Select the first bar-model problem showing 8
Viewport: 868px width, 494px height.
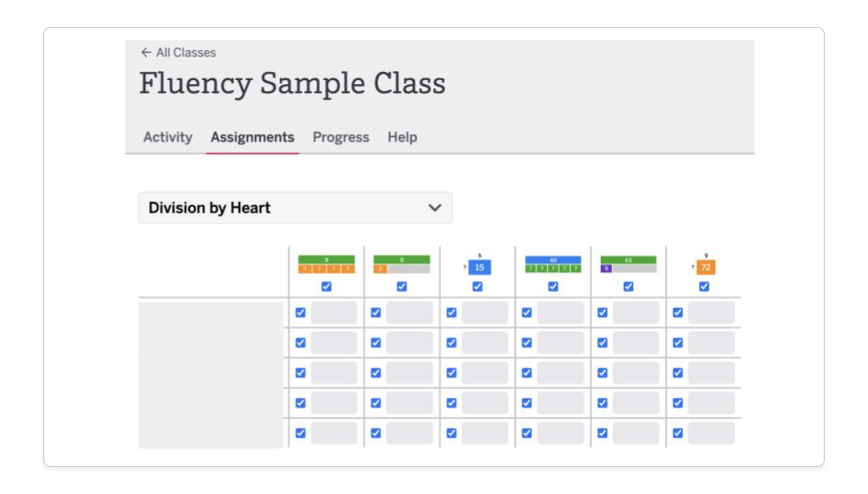point(325,263)
